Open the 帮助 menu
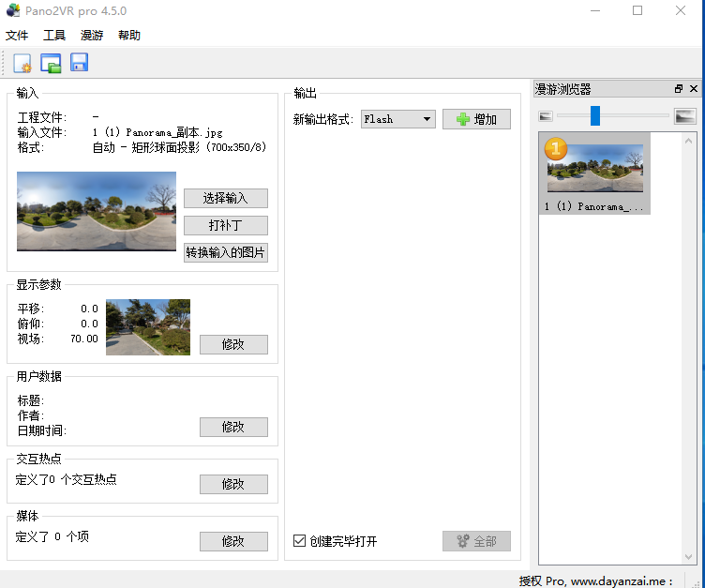Screen dimensions: 705x588 [129, 36]
